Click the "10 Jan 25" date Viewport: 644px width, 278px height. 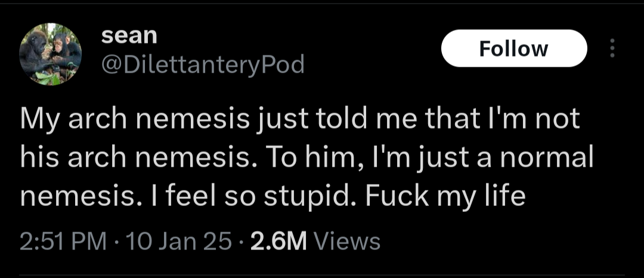[x=179, y=242]
